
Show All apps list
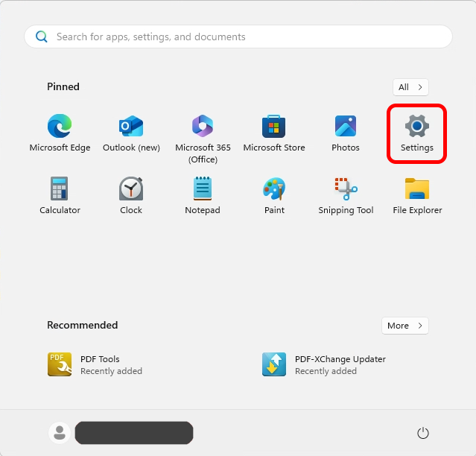(x=410, y=87)
